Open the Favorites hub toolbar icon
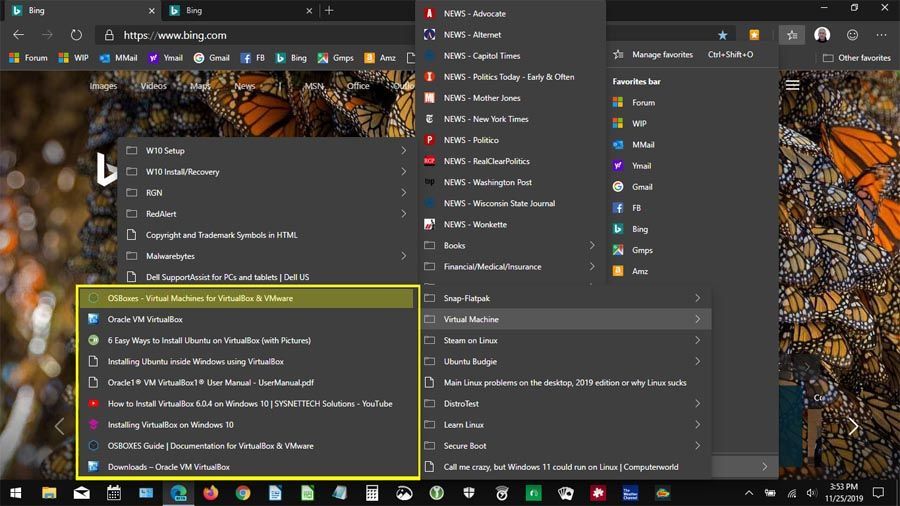The height and width of the screenshot is (506, 900). click(x=792, y=35)
